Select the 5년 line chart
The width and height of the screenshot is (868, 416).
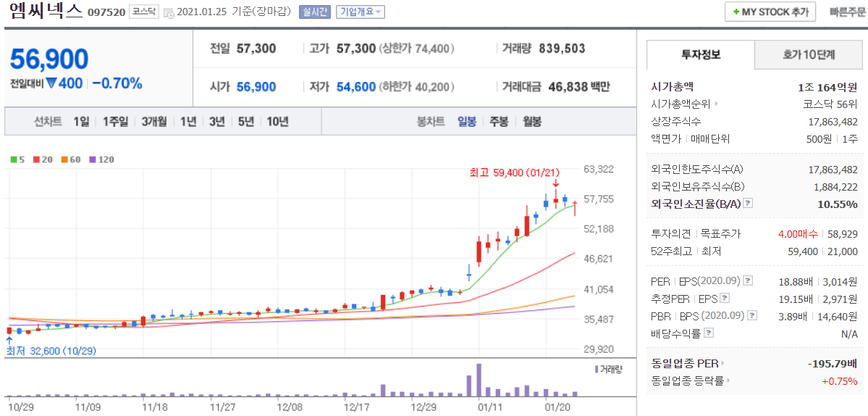click(x=246, y=122)
